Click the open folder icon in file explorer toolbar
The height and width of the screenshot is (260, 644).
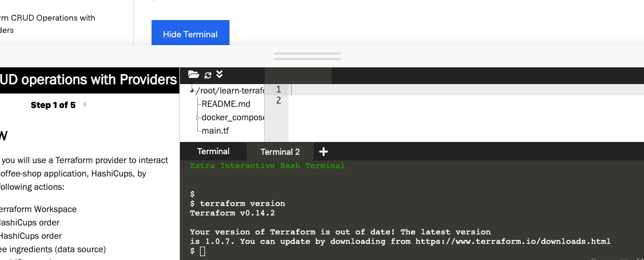[193, 75]
